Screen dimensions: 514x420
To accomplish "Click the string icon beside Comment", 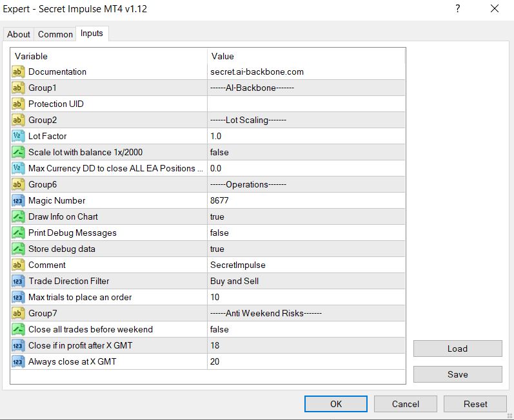I will pos(18,265).
